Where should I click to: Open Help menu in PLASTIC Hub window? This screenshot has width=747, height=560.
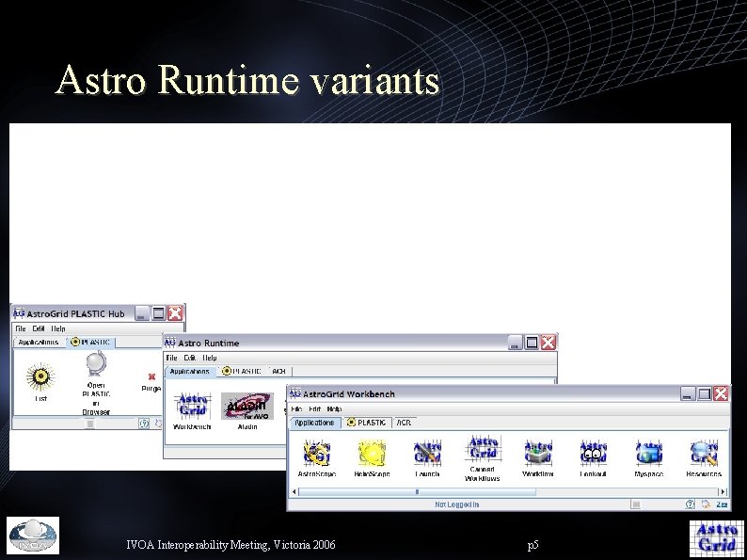point(58,328)
